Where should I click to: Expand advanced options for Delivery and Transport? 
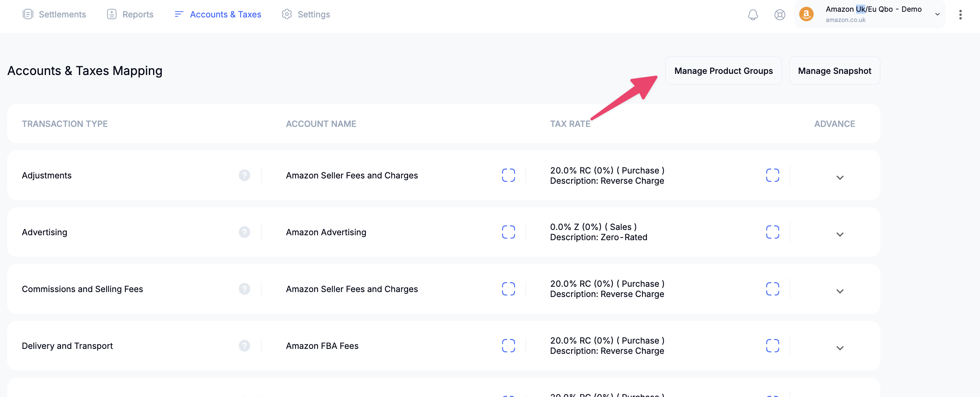pyautogui.click(x=840, y=348)
